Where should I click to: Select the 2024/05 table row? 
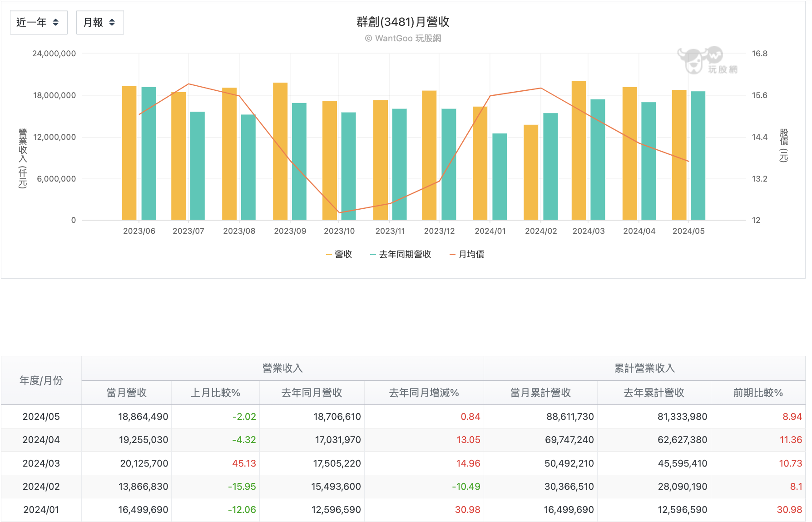(x=403, y=417)
